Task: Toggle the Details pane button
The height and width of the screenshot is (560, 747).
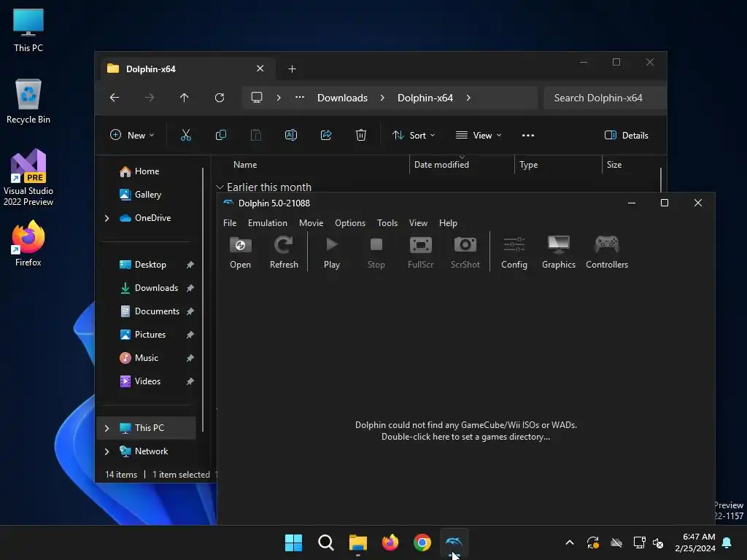Action: pos(626,135)
